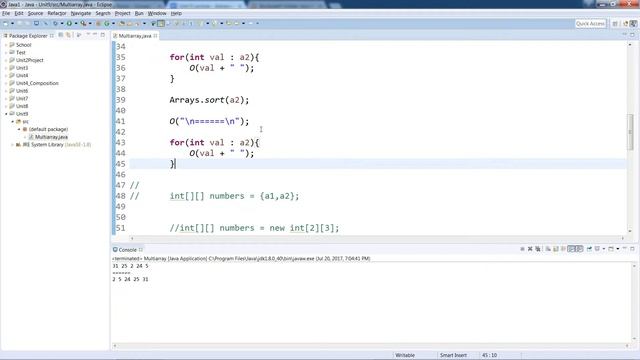Screen dimensions: 640x360
Task: Click the Open Type toolbar icon
Action: pyautogui.click(x=122, y=23)
